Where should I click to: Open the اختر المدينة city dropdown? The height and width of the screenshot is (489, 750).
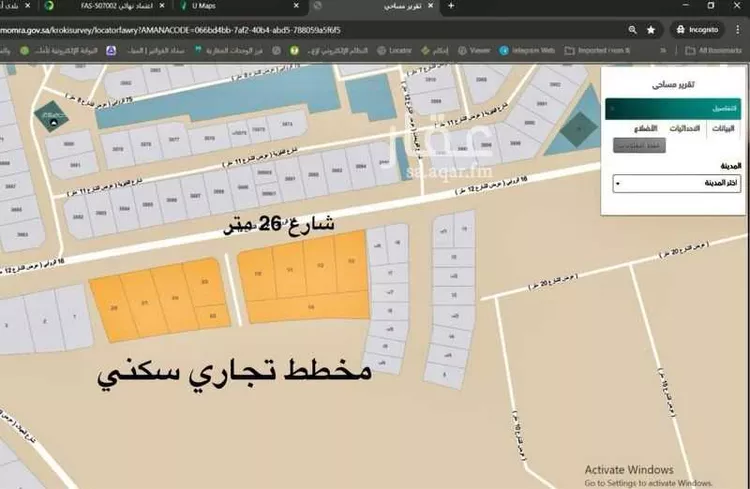(676, 183)
